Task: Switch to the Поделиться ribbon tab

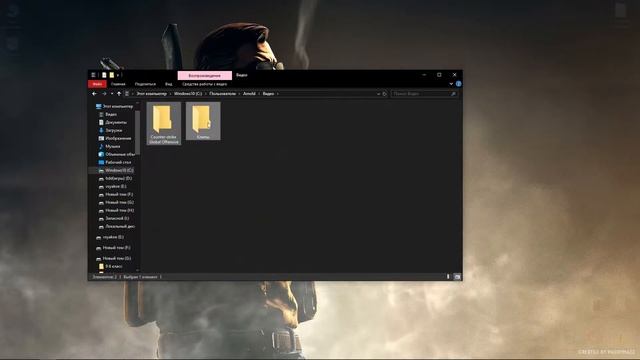Action: point(145,84)
